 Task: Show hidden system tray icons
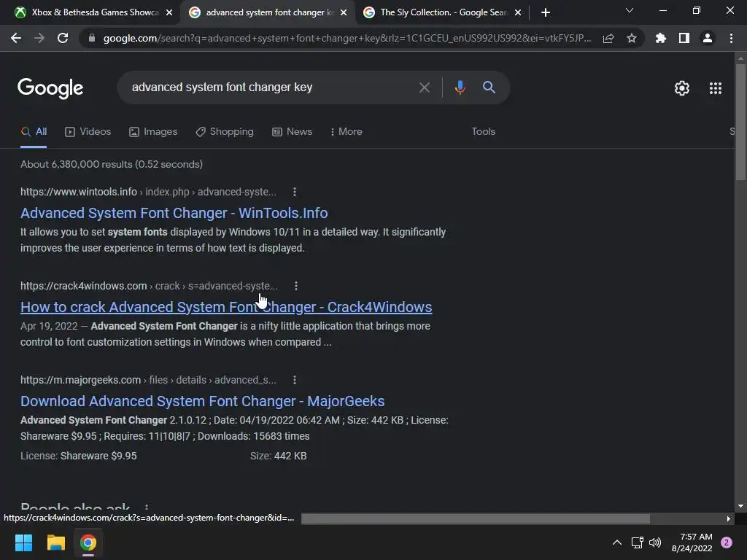[617, 542]
